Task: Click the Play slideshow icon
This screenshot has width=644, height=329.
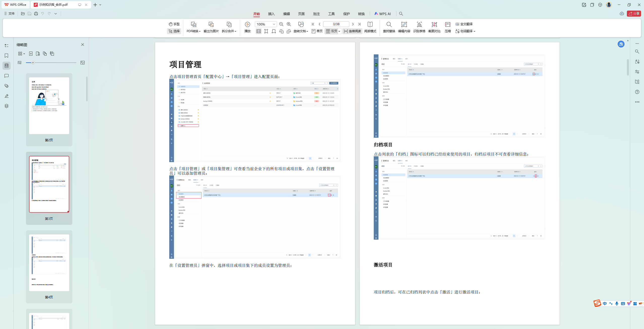Action: [x=247, y=24]
